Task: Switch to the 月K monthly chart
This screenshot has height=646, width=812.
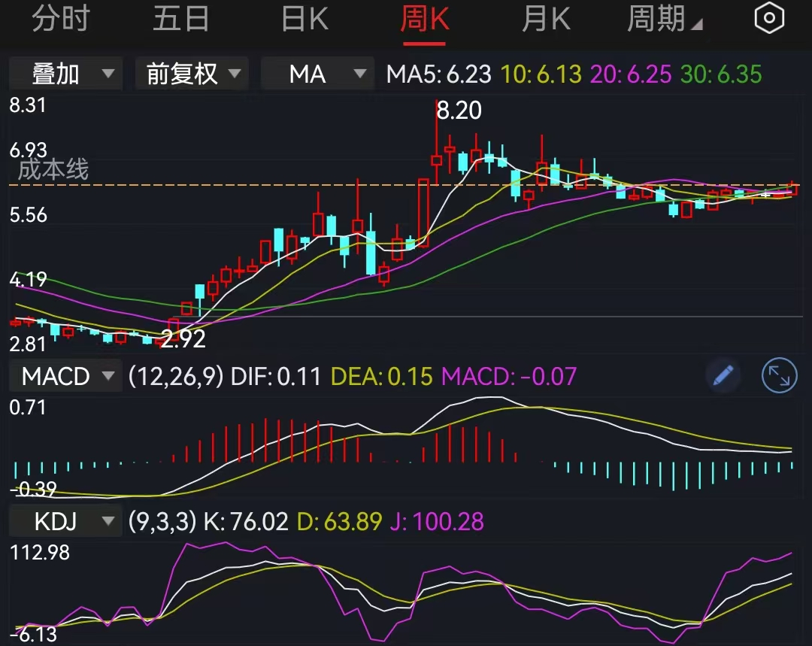Action: [x=547, y=19]
